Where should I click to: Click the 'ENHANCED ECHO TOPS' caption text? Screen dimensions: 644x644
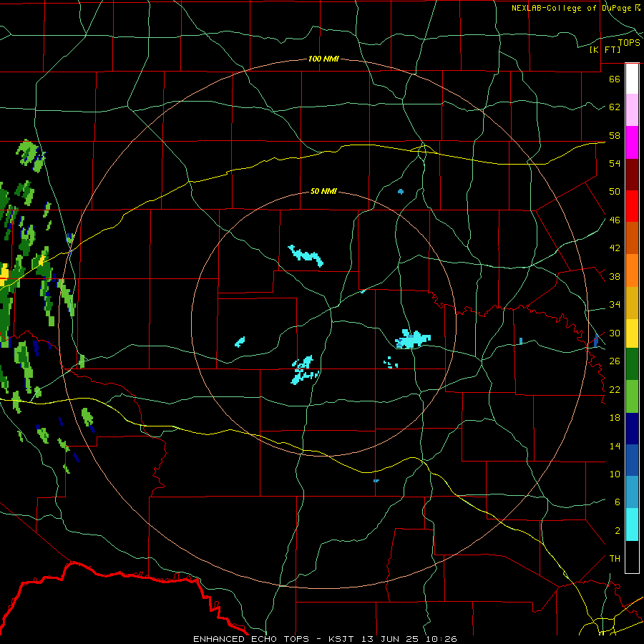pos(251,639)
